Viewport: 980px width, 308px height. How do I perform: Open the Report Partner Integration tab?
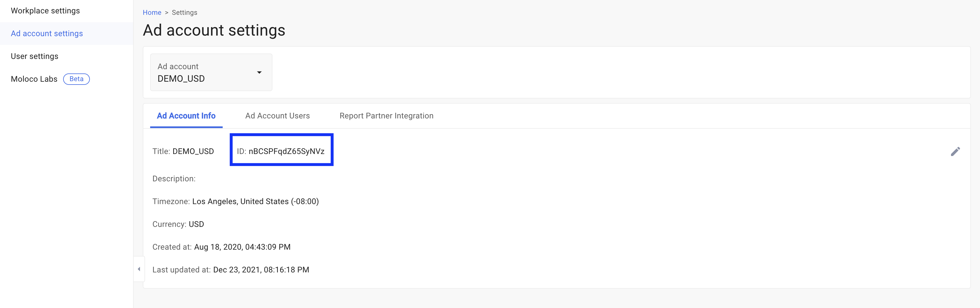click(386, 116)
